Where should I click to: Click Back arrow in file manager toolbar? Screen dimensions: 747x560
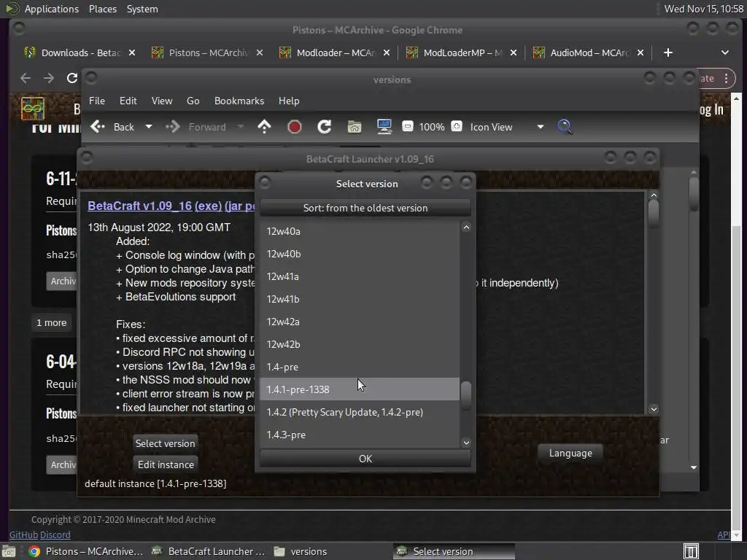pyautogui.click(x=98, y=127)
